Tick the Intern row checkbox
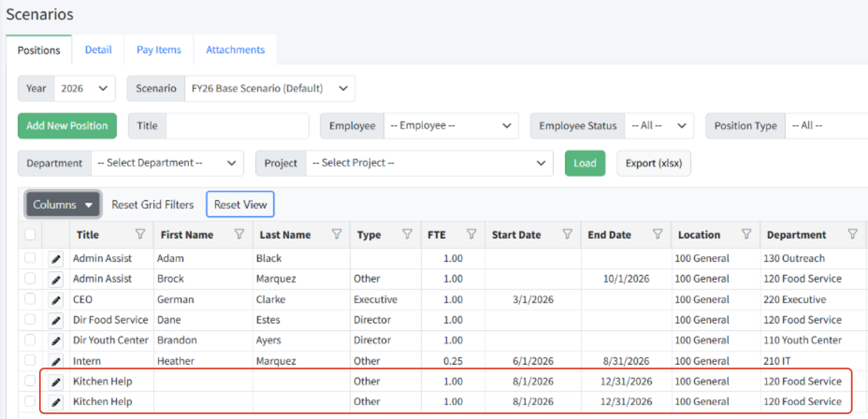This screenshot has height=419, width=868. 30,360
